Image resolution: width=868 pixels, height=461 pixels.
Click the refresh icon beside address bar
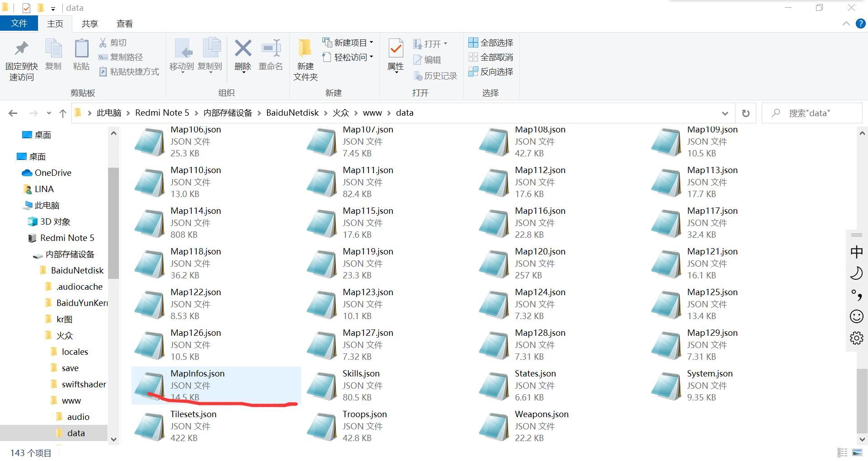[746, 113]
